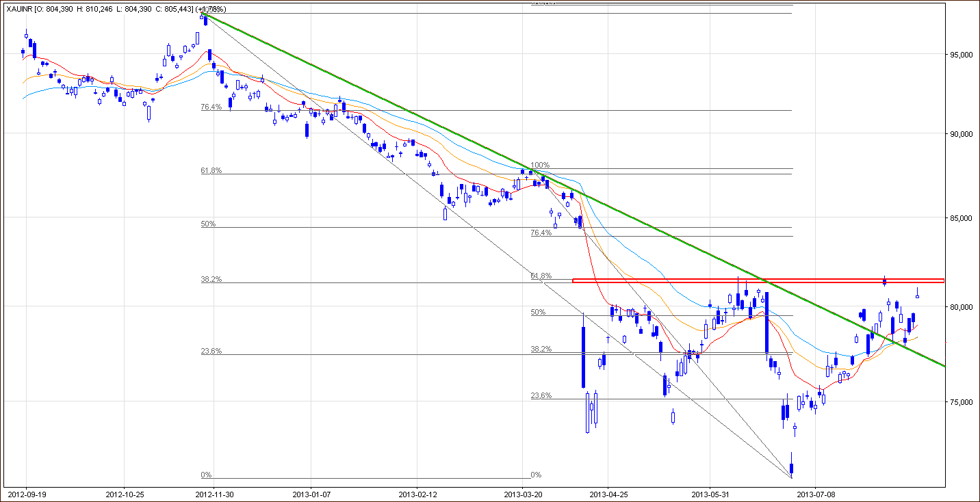Click 61,8% label of the retracement from November 2012 high

211,170
